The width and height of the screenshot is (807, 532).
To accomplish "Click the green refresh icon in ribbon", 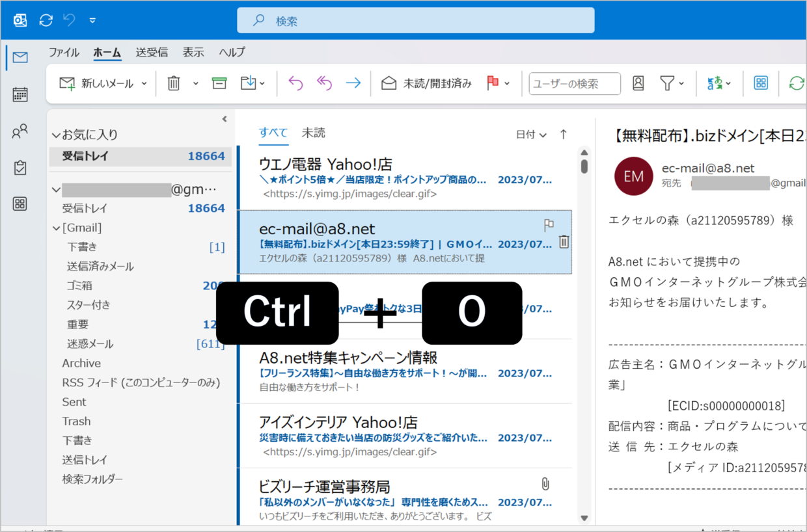I will pos(797,83).
